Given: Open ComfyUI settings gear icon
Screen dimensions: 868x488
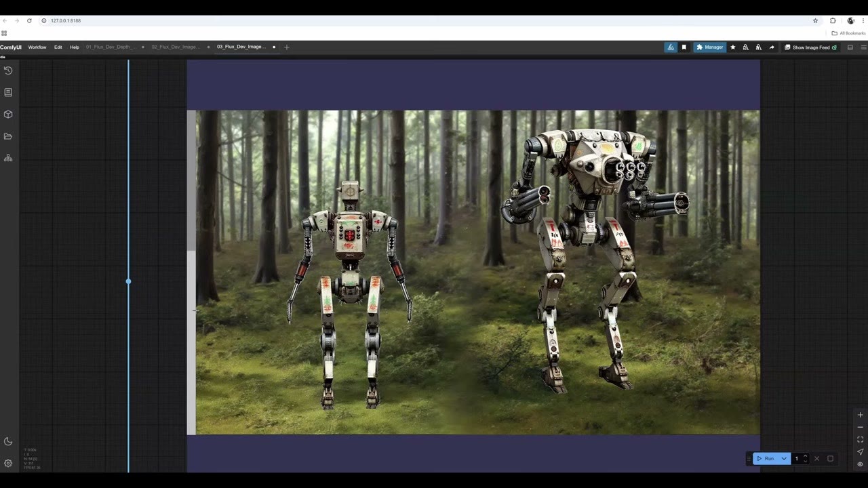Looking at the screenshot, I should tap(8, 464).
